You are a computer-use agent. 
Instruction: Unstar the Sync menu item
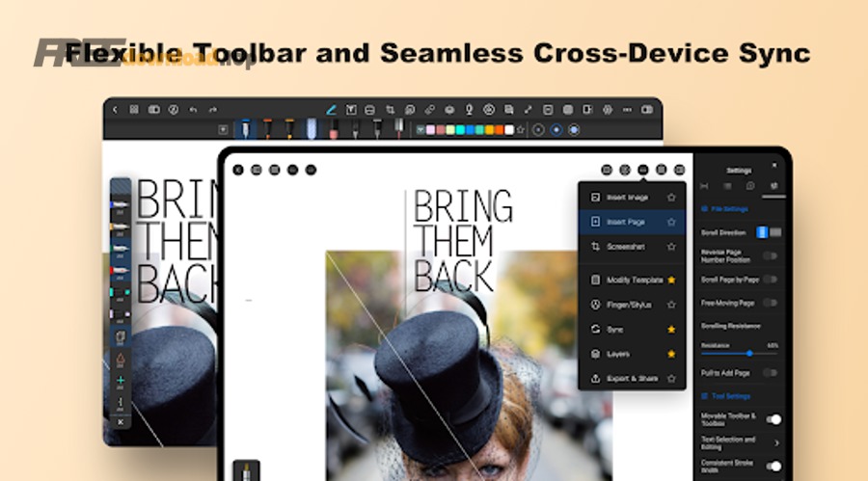(x=671, y=329)
